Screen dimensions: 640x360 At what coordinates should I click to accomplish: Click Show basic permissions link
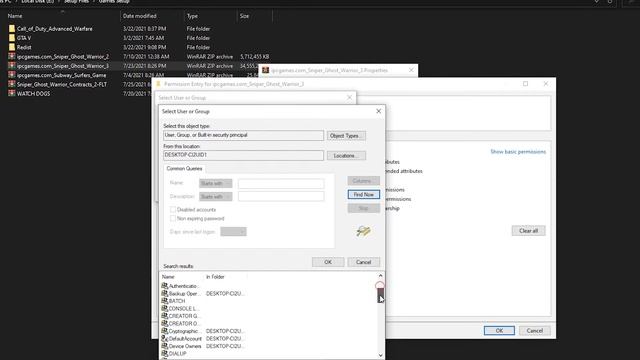(x=518, y=151)
